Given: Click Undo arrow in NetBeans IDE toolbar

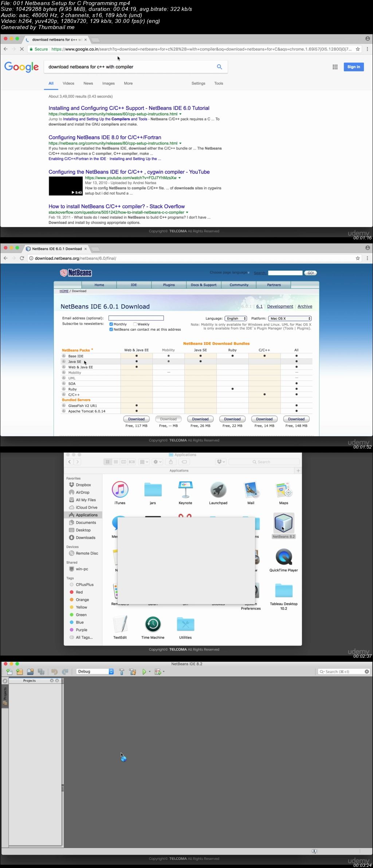Looking at the screenshot, I should pos(55,672).
